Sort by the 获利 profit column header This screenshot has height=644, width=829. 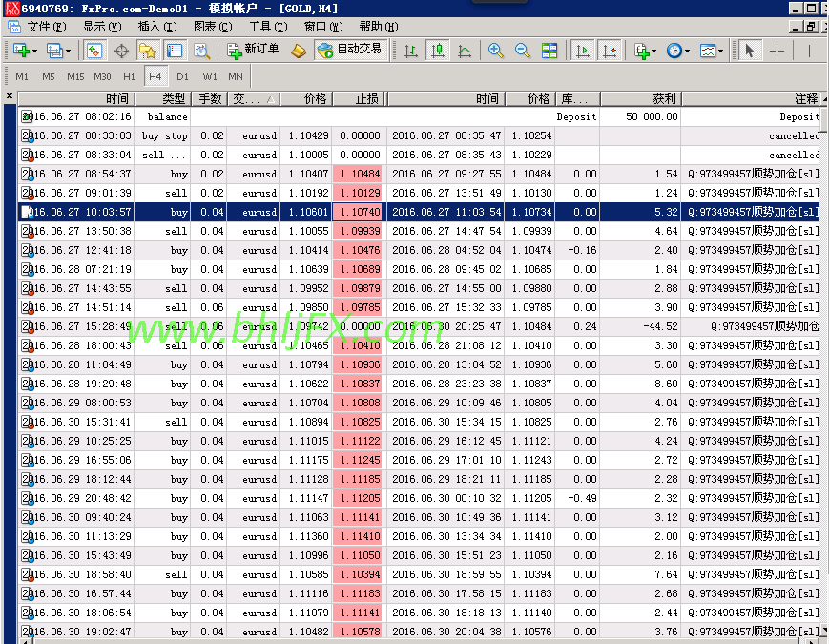tap(641, 99)
